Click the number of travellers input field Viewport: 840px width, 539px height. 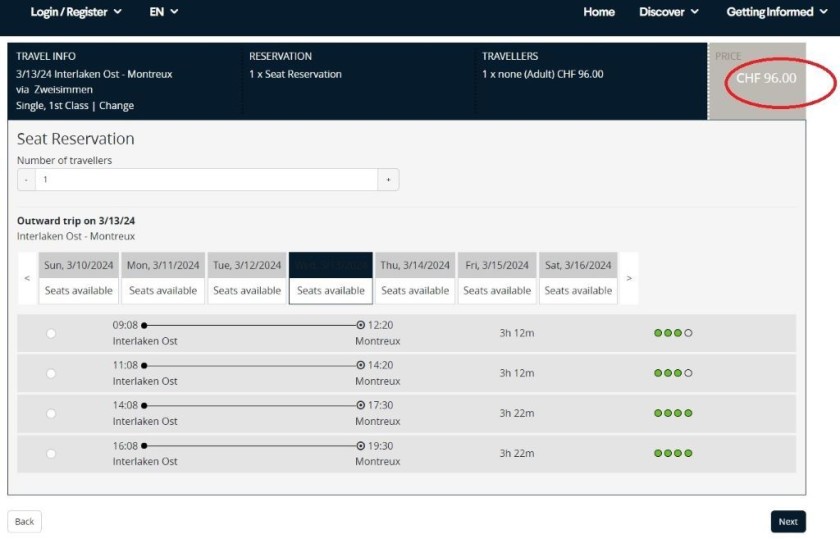[x=206, y=179]
